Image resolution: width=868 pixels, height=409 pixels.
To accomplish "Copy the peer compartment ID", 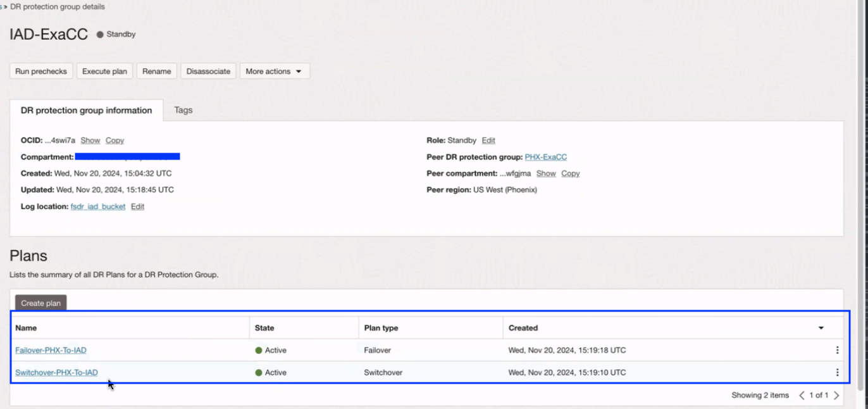I will coord(570,173).
